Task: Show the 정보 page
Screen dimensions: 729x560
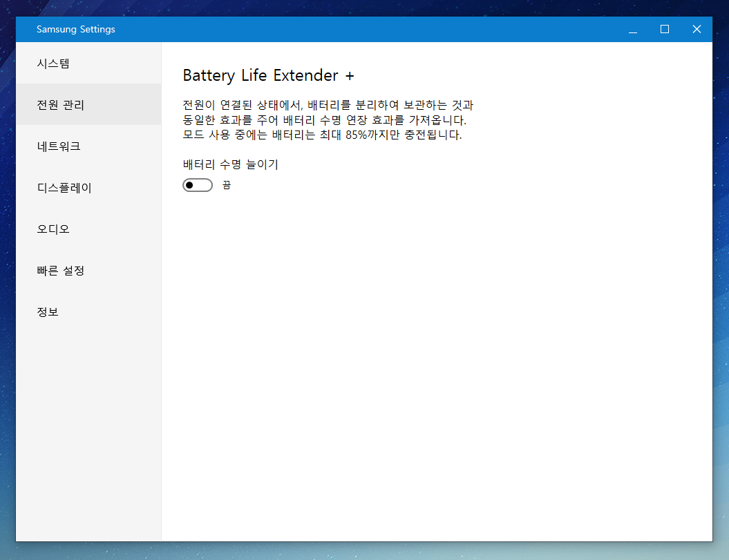Action: click(88, 311)
